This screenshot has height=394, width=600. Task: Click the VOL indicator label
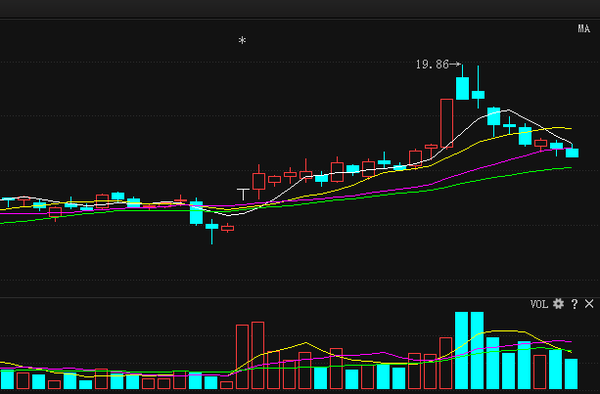click(539, 304)
